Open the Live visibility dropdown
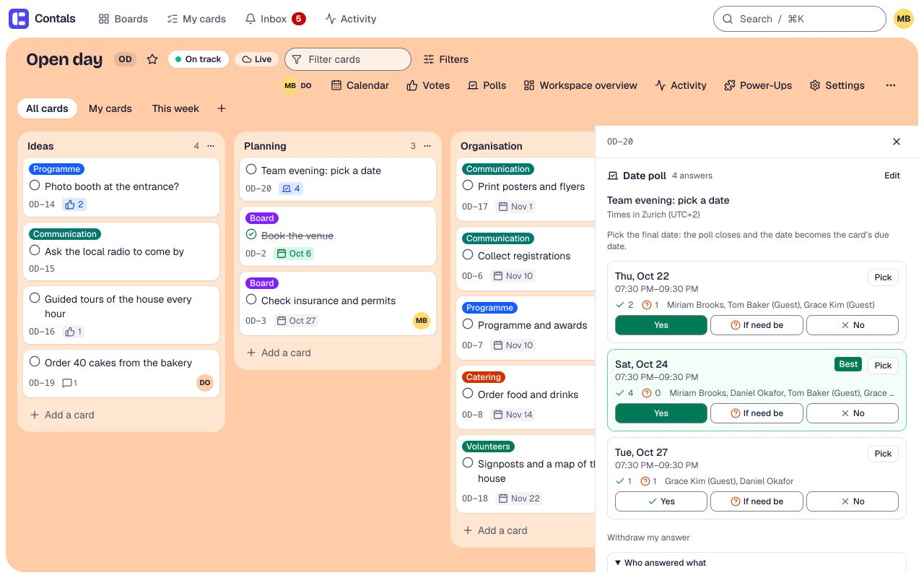 point(256,59)
